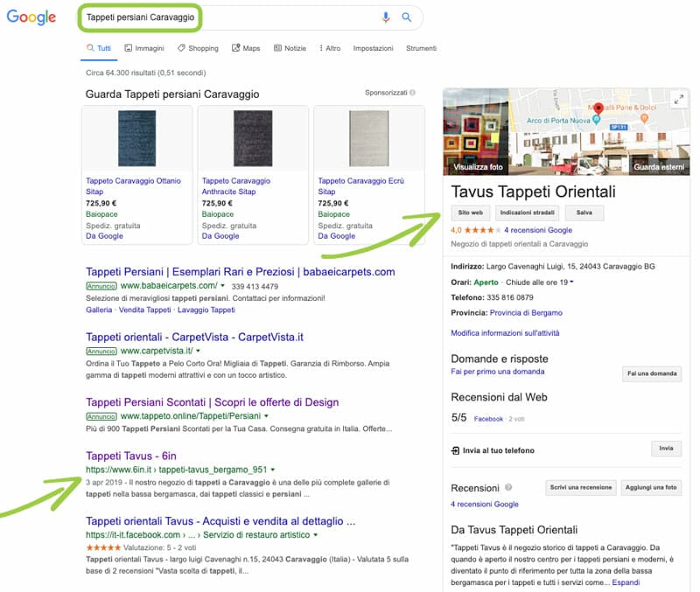
Task: Click Scrivi una recensione
Action: tap(581, 488)
